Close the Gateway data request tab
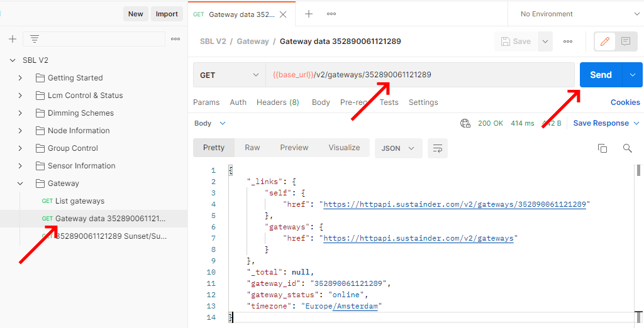Image resolution: width=644 pixels, height=328 pixels. coord(283,14)
